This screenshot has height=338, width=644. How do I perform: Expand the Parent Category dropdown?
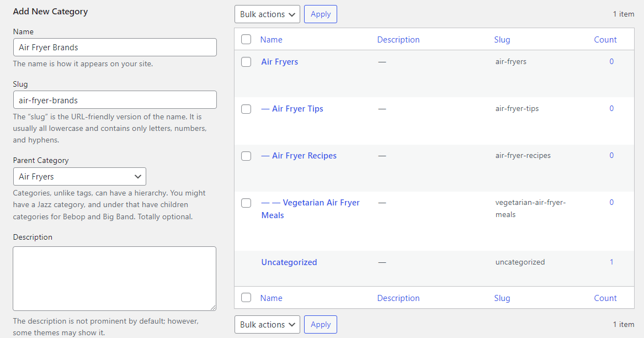79,176
